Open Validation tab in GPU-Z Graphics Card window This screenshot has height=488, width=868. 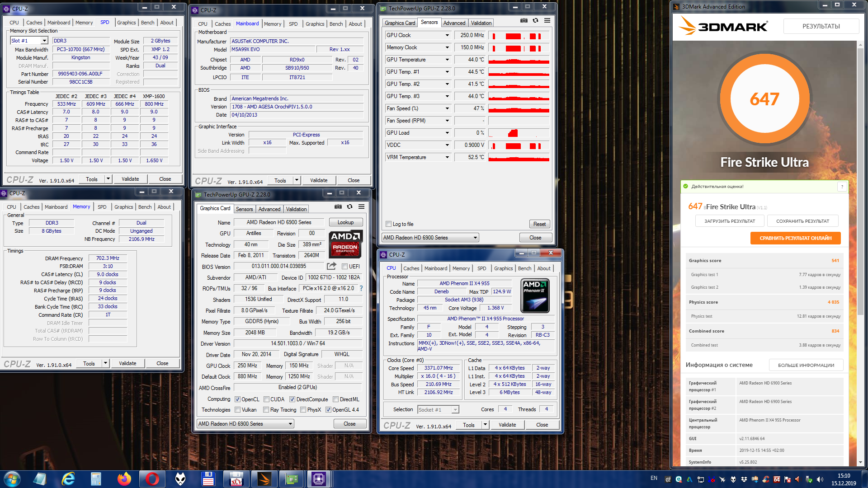click(x=296, y=209)
